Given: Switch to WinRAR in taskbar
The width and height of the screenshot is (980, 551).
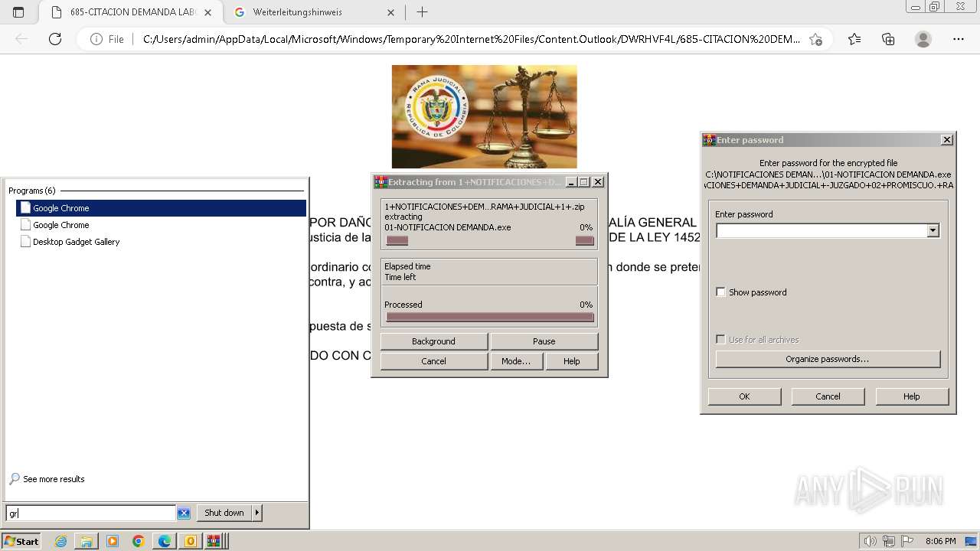Looking at the screenshot, I should [214, 541].
